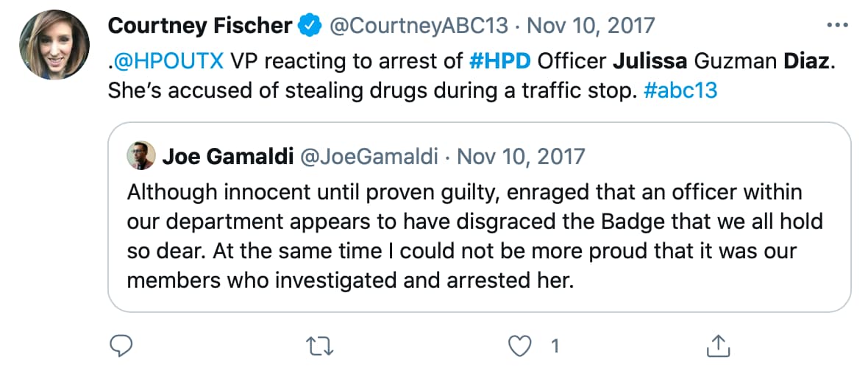The image size is (868, 371).
Task: Click the @JoeGamaldi handle in quote
Action: [366, 156]
